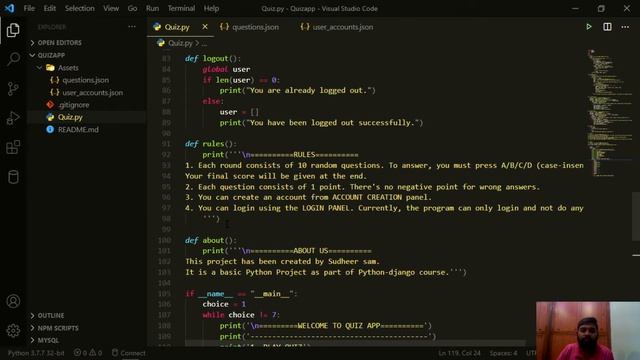Click line number 100 in the gutter
This screenshot has width=640, height=360.
(x=164, y=240)
